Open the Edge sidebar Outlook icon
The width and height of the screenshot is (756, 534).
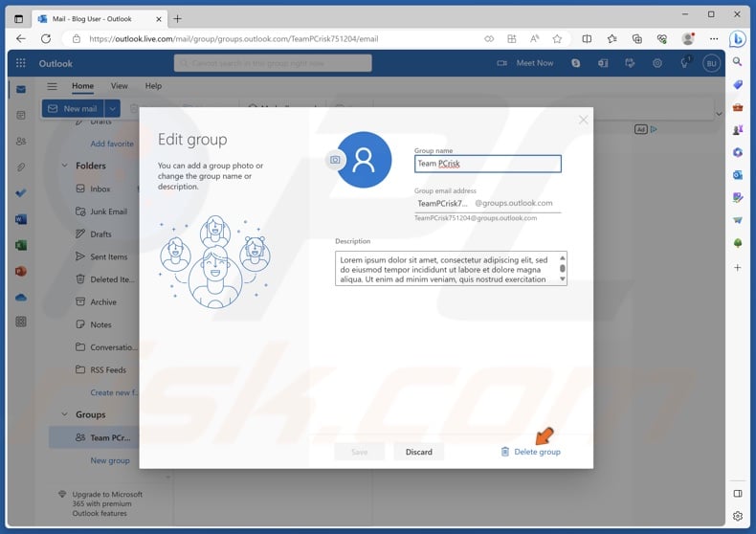tap(738, 175)
